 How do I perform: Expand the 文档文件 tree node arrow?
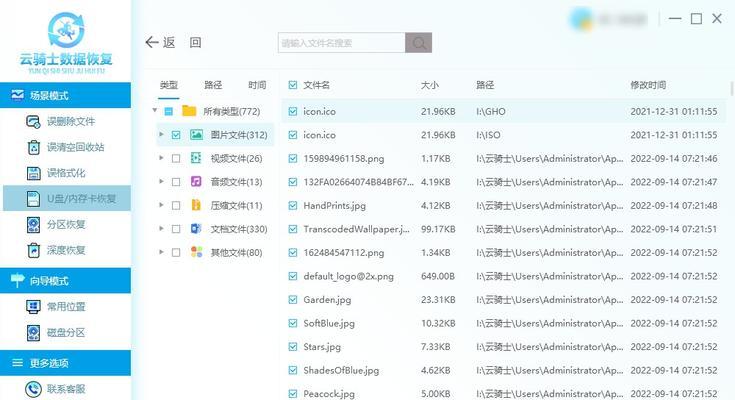coord(161,228)
